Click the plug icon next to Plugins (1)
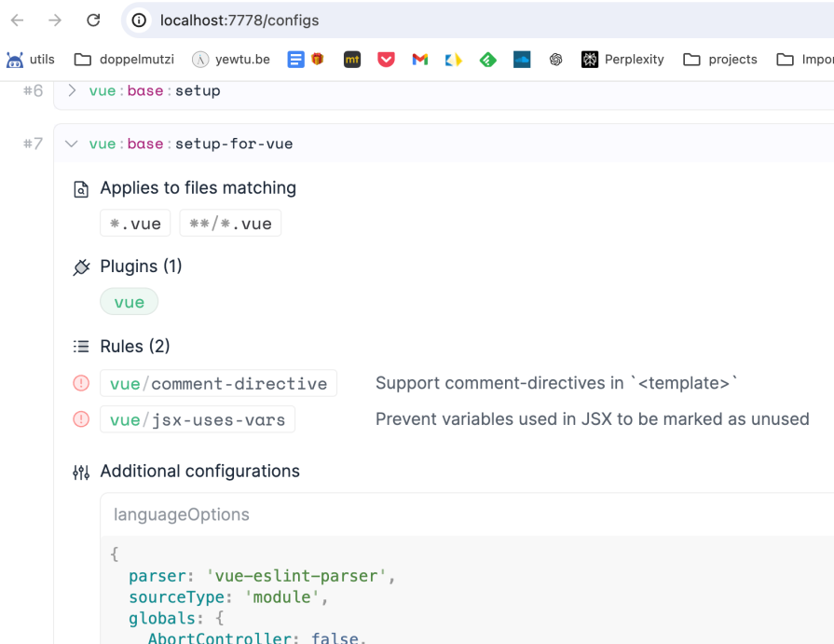Viewport: 834px width, 644px height. tap(81, 266)
